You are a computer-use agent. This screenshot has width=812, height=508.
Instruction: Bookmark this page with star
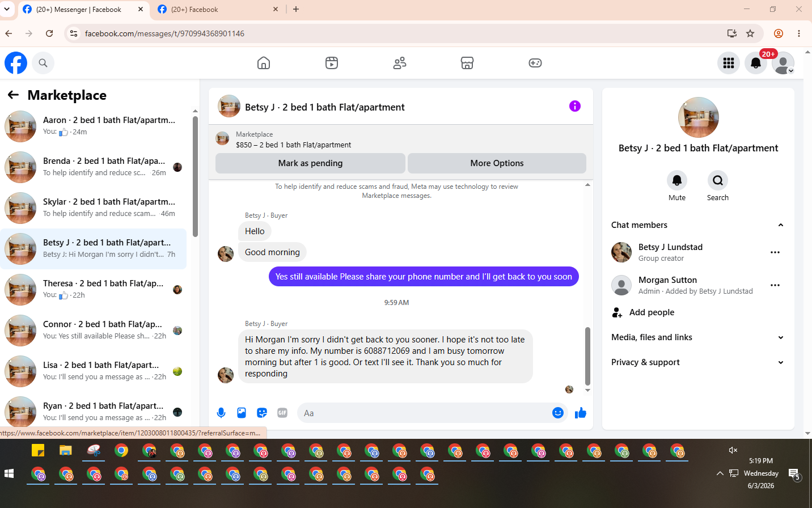pos(750,33)
